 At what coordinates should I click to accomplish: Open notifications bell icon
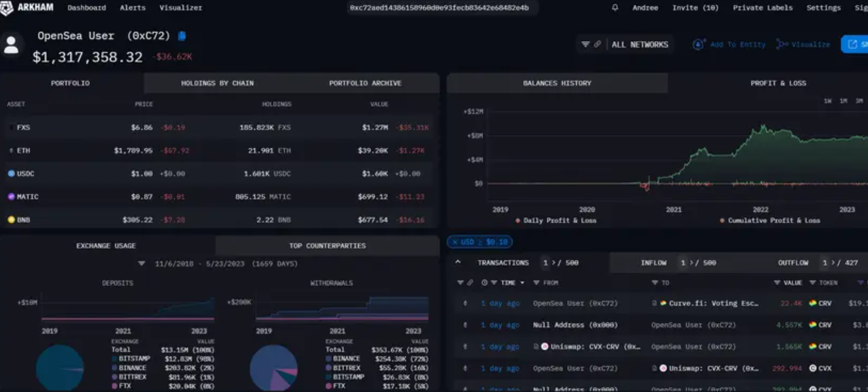click(x=615, y=7)
